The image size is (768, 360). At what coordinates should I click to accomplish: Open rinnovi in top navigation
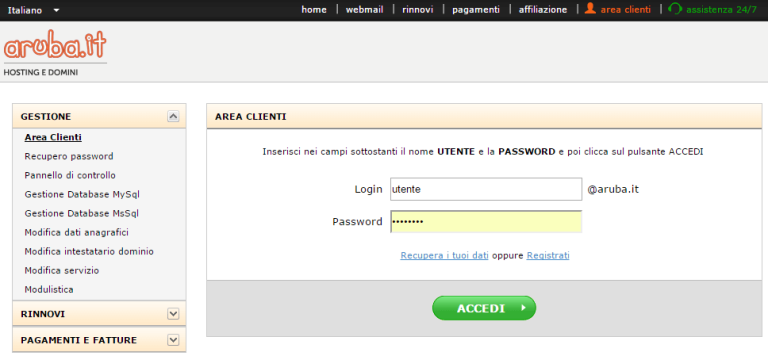point(418,9)
